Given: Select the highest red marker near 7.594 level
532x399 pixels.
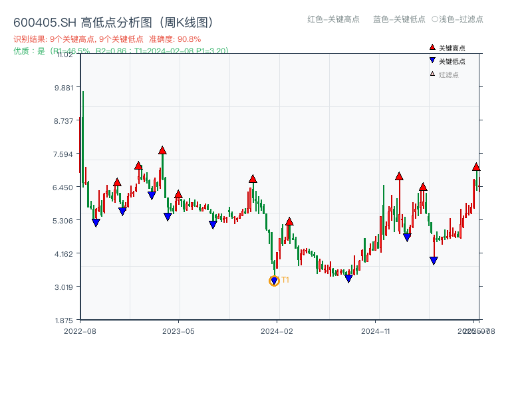Looking at the screenshot, I should [162, 150].
